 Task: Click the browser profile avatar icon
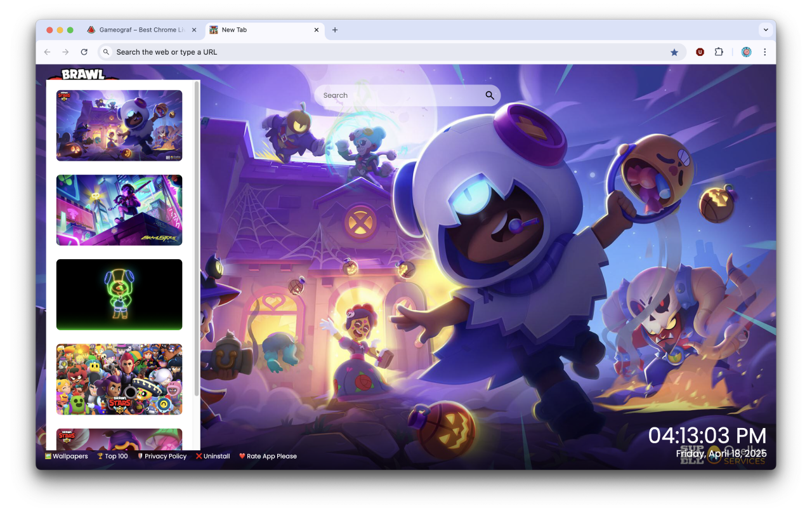(746, 51)
